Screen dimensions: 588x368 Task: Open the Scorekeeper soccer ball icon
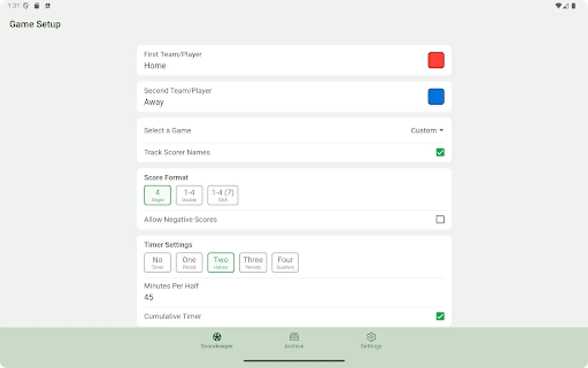pyautogui.click(x=216, y=337)
